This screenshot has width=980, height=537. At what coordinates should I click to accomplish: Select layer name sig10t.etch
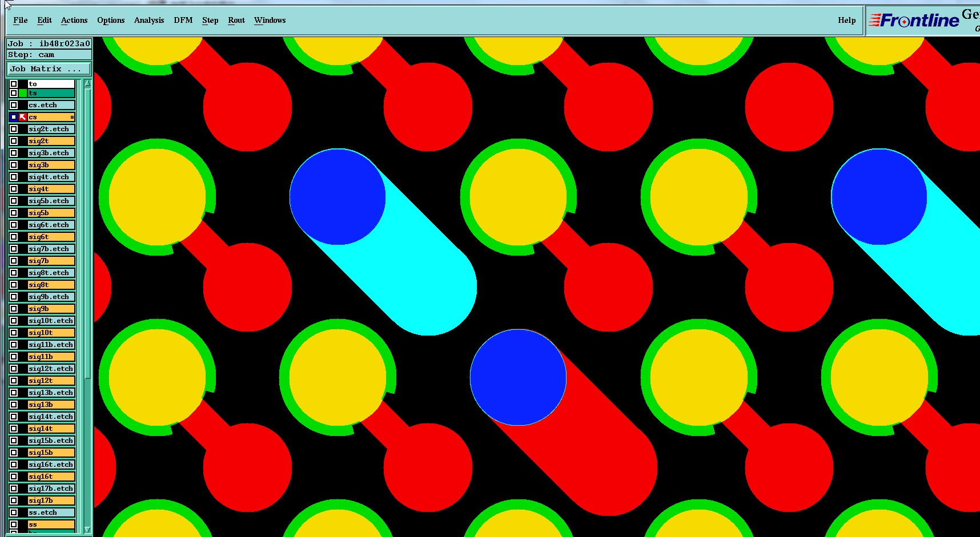(x=51, y=321)
